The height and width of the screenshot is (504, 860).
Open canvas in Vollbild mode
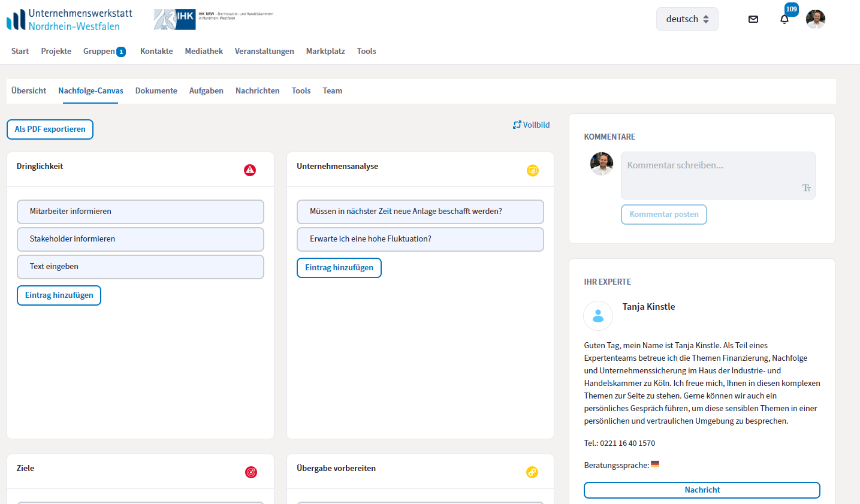click(x=532, y=125)
